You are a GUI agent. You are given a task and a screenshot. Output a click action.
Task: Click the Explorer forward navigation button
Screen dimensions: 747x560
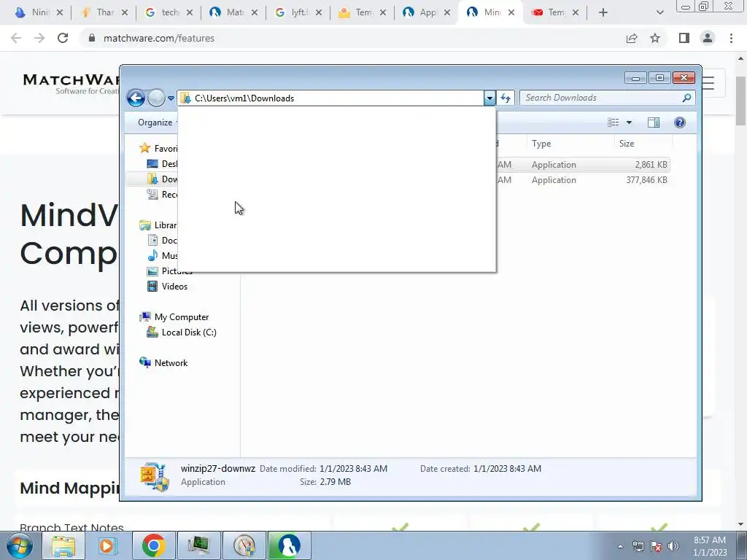pyautogui.click(x=156, y=98)
